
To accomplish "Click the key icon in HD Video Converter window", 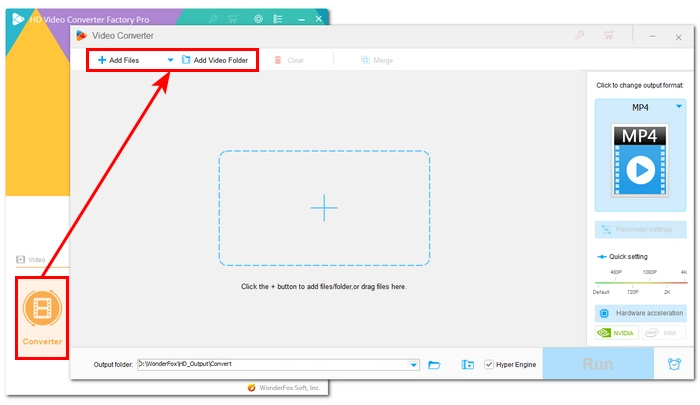I will pyautogui.click(x=213, y=19).
